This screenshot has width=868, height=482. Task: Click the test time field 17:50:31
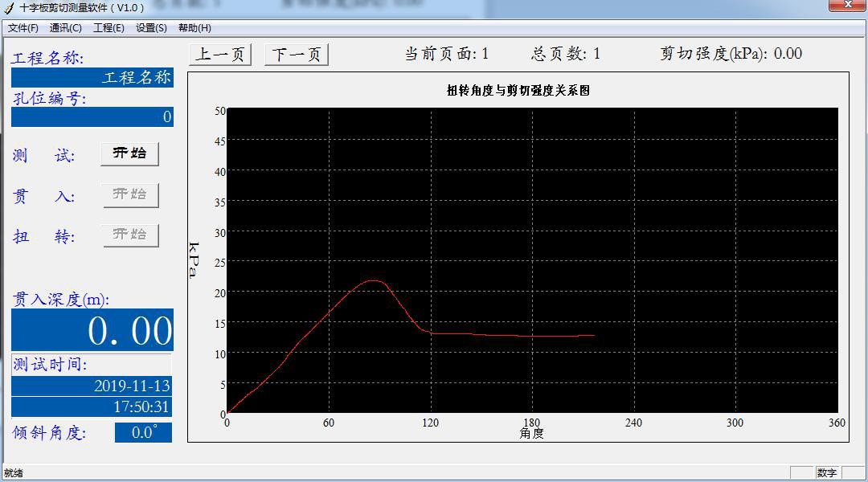click(92, 407)
